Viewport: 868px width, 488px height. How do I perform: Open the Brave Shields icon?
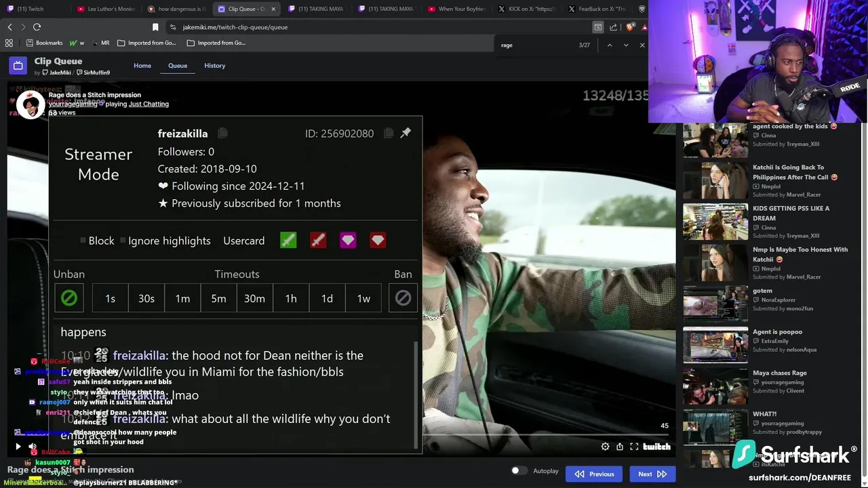tap(630, 27)
